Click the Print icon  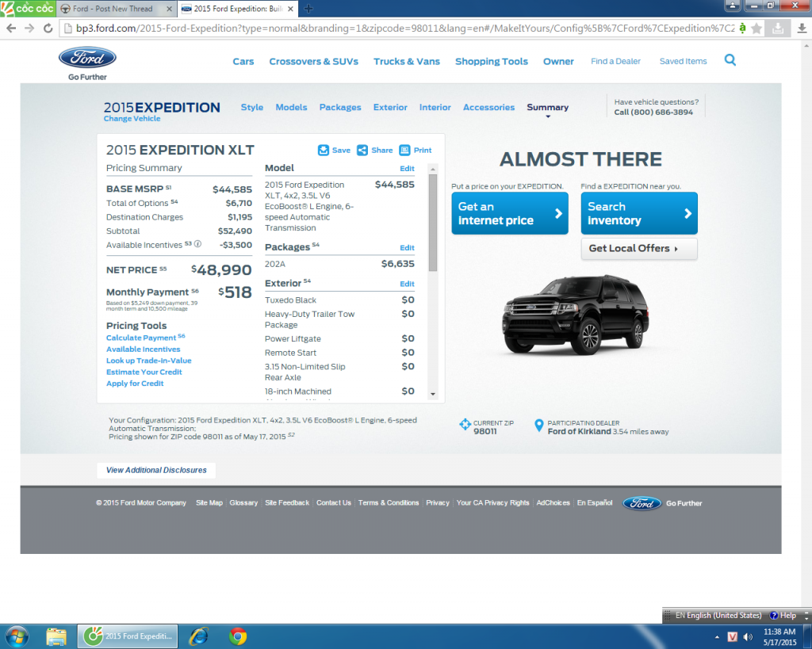coord(404,150)
